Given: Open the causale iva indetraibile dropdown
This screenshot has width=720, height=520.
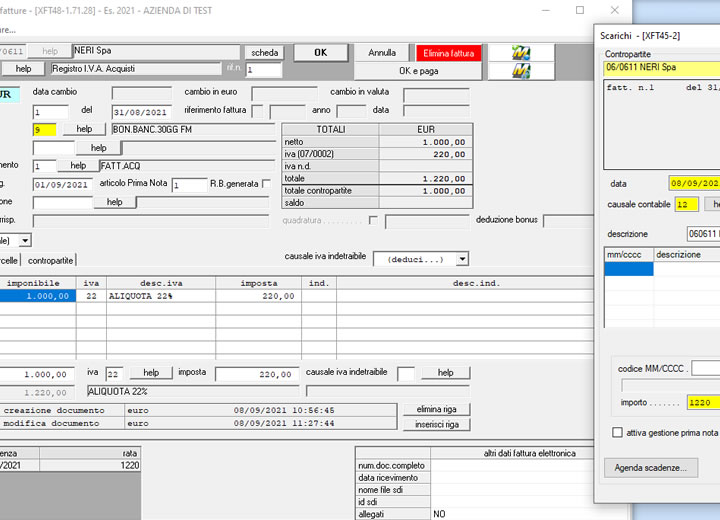Looking at the screenshot, I should tap(462, 259).
